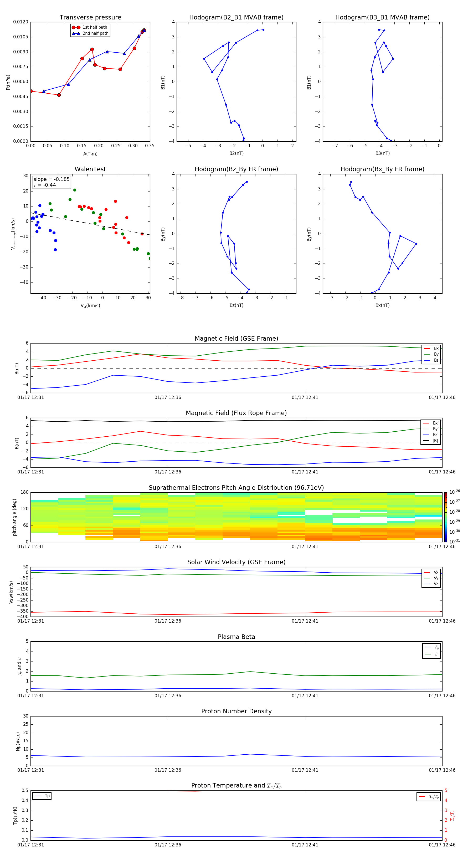Image resolution: width=473 pixels, height=868 pixels.
Task: Click the 'Hodogram(Bx_By FR frame)' title
Action: click(382, 169)
